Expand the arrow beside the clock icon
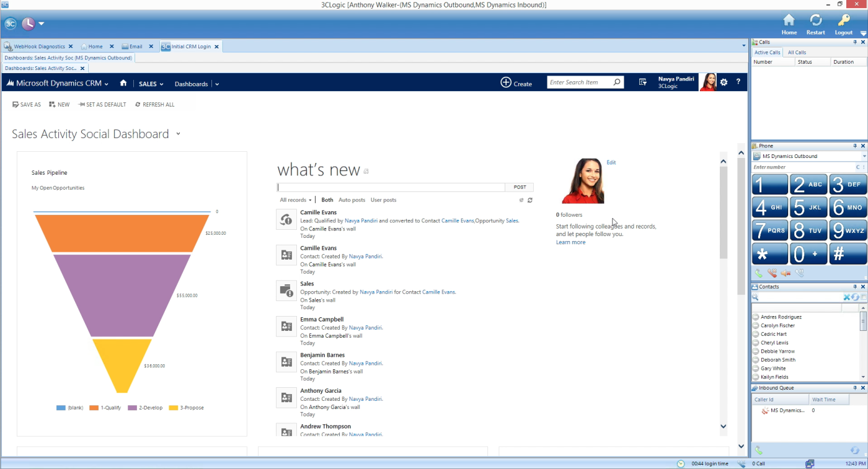Viewport: 868px width, 469px height. [x=42, y=24]
